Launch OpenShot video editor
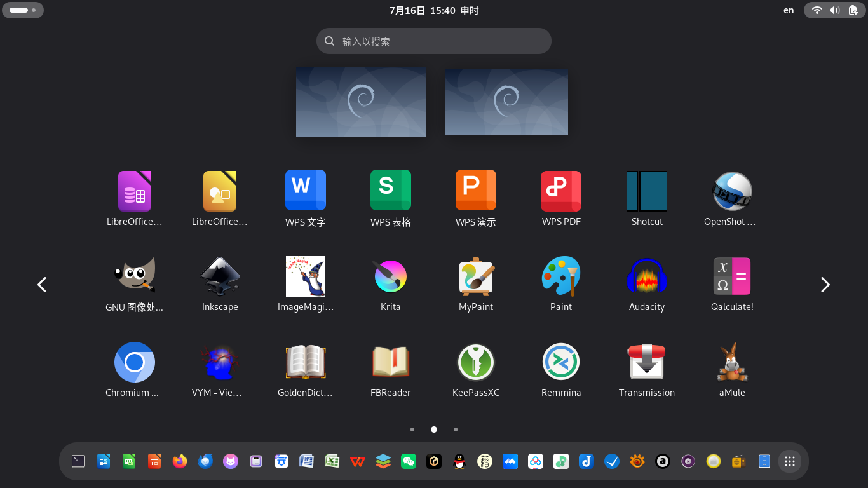This screenshot has height=488, width=868. [732, 191]
